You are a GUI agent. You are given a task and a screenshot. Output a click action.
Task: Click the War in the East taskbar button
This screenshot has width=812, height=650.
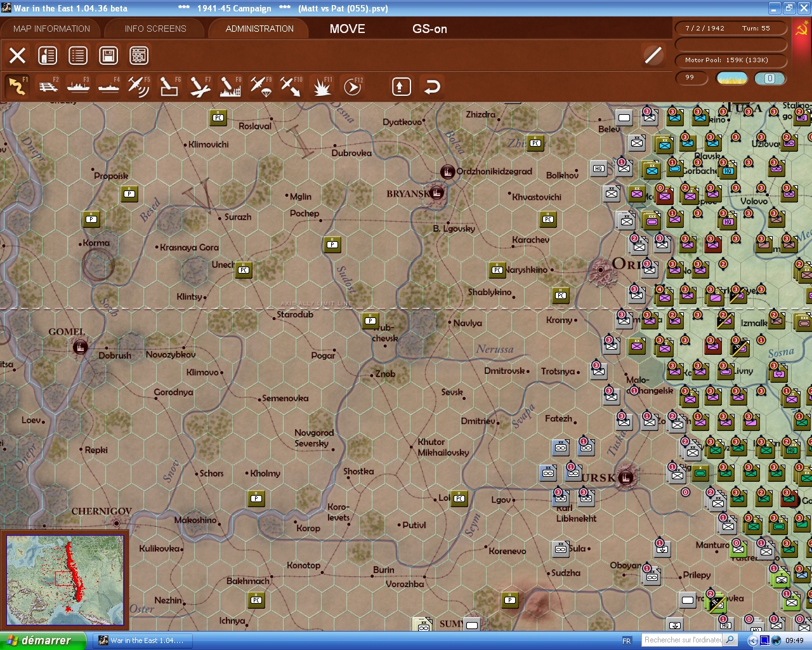click(x=142, y=640)
